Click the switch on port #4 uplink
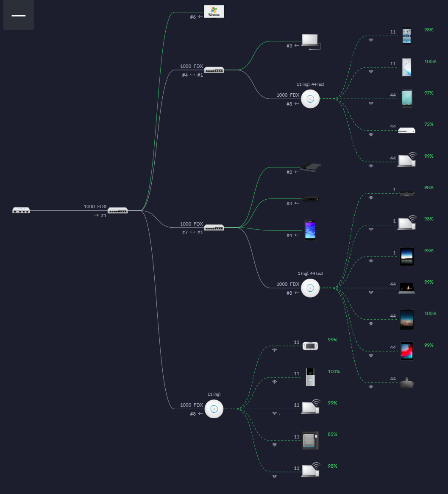This screenshot has width=448, height=494. point(214,70)
